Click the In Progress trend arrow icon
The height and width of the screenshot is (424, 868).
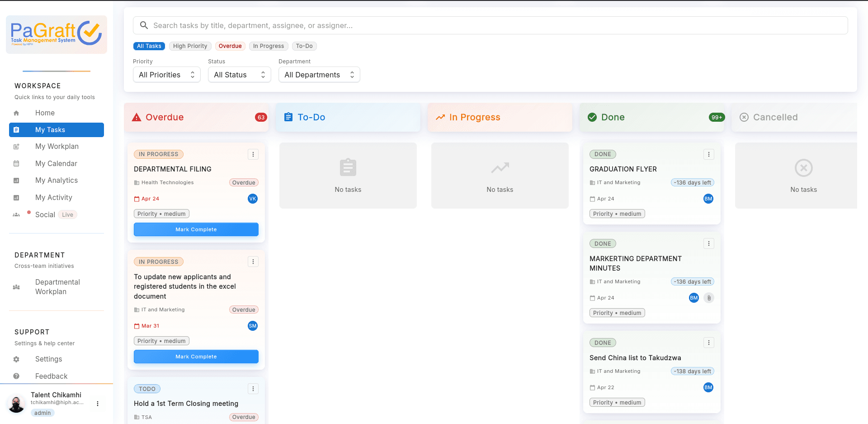(440, 117)
